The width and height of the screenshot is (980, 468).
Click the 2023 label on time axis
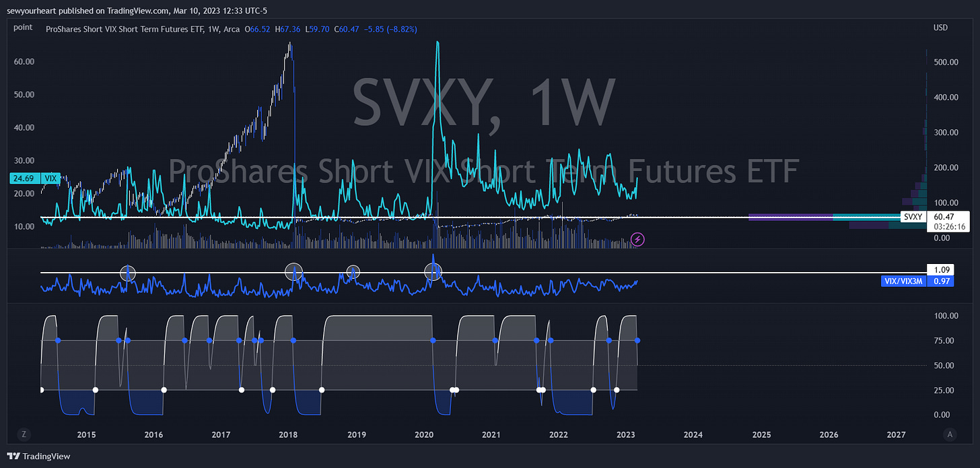(626, 434)
